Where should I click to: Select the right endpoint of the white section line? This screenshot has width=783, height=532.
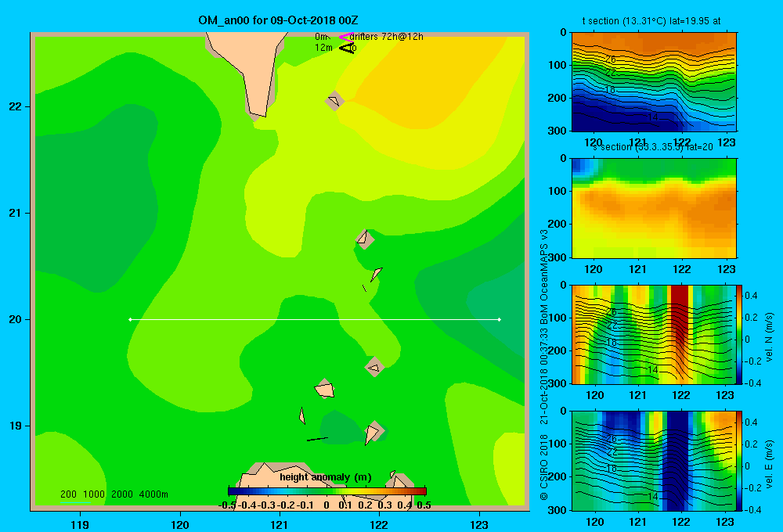click(499, 319)
